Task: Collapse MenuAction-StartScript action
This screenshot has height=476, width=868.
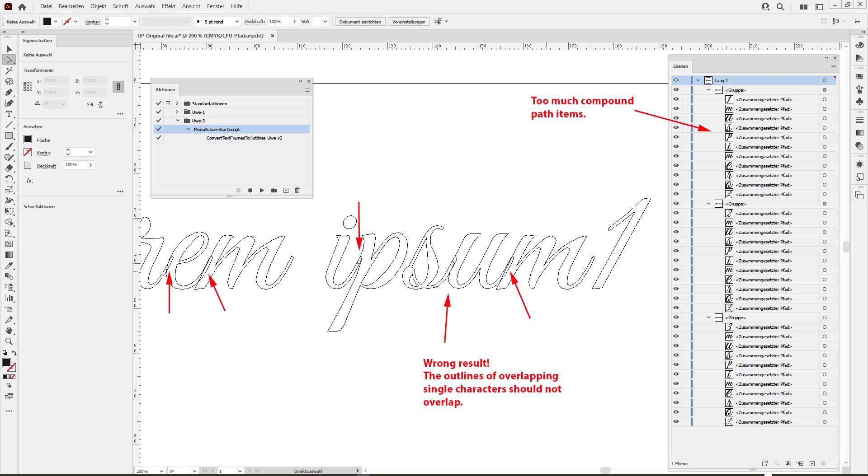Action: (189, 129)
